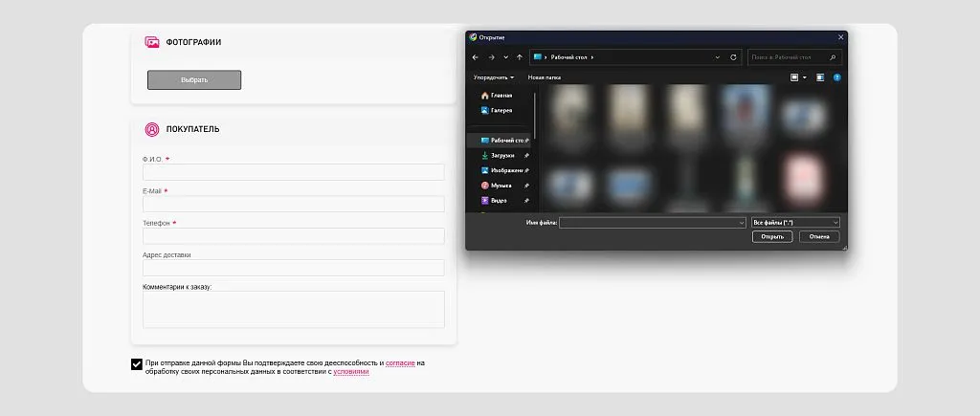Create a new folder with Новая папка
The image size is (980, 416).
pos(545,77)
